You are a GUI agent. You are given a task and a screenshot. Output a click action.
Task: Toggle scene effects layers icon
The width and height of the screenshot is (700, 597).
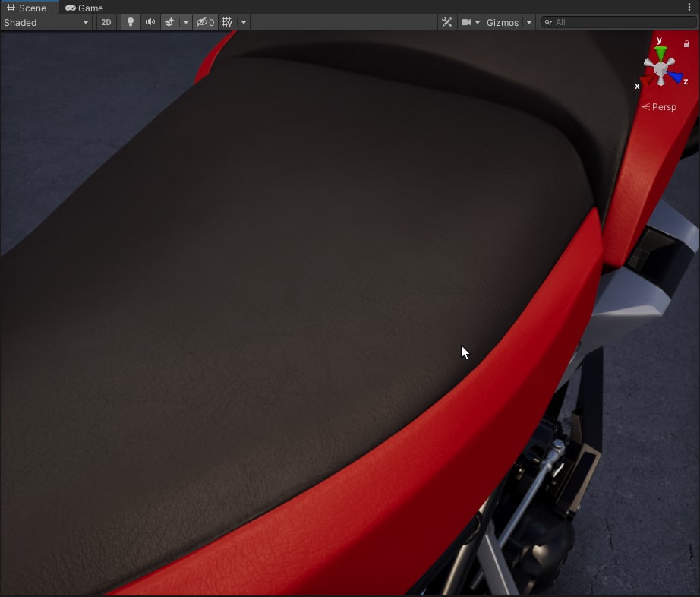click(x=169, y=22)
